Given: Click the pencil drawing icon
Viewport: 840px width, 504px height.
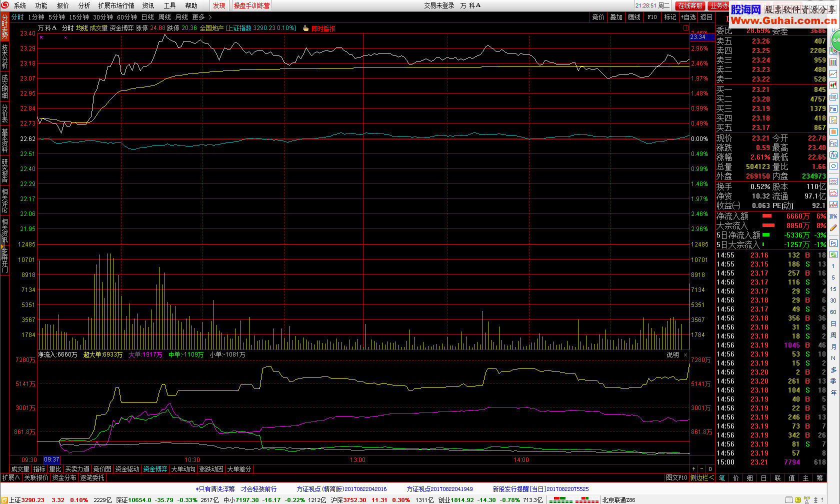Looking at the screenshot, I should coord(833,228).
